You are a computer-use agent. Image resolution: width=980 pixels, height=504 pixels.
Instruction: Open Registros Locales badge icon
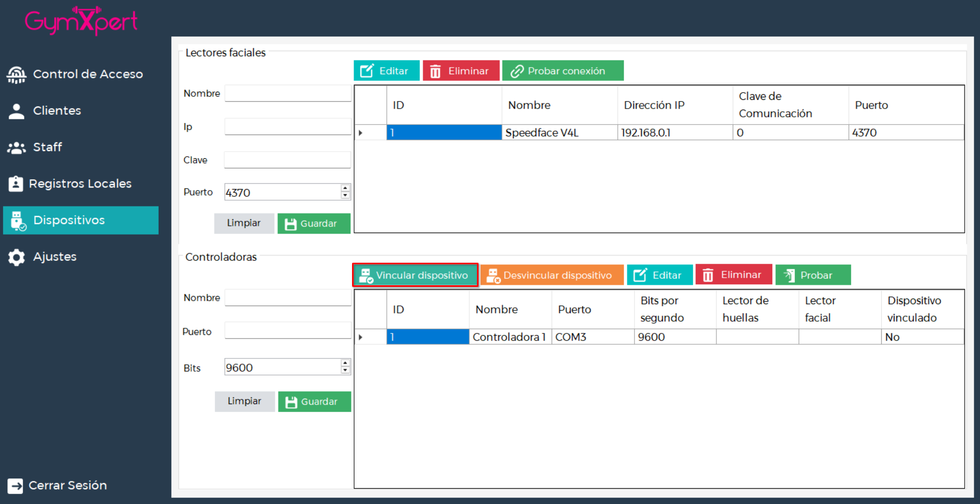(16, 184)
